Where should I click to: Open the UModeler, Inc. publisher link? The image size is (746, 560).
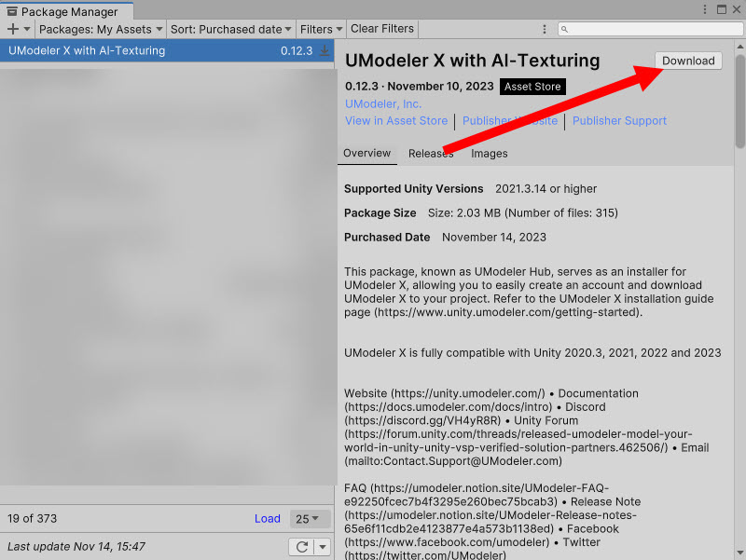click(x=383, y=103)
